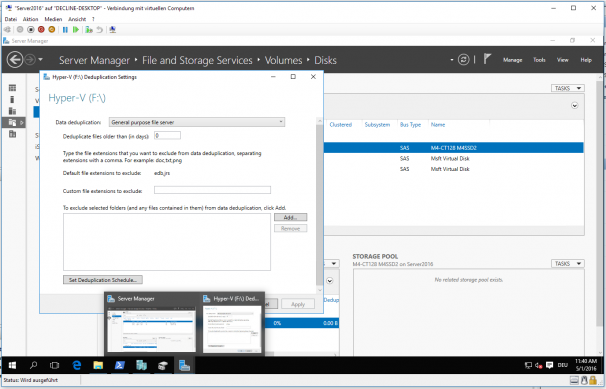Click Server Manager back arrow
Image resolution: width=606 pixels, height=389 pixels.
tap(15, 60)
